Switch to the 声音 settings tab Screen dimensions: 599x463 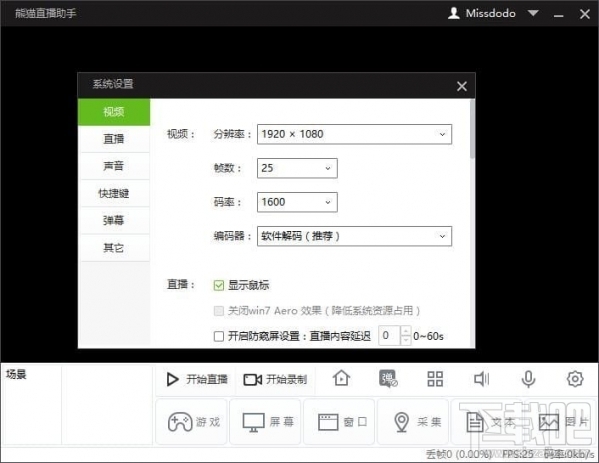click(x=114, y=166)
